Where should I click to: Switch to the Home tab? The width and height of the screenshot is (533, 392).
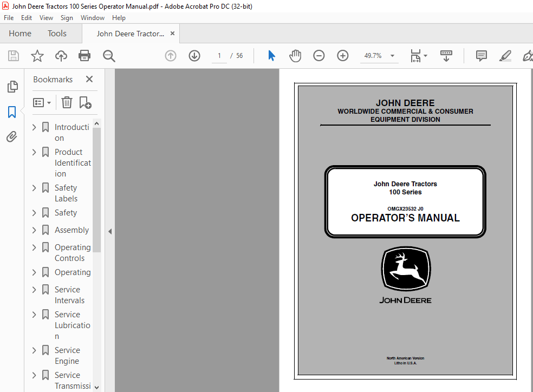(x=20, y=33)
